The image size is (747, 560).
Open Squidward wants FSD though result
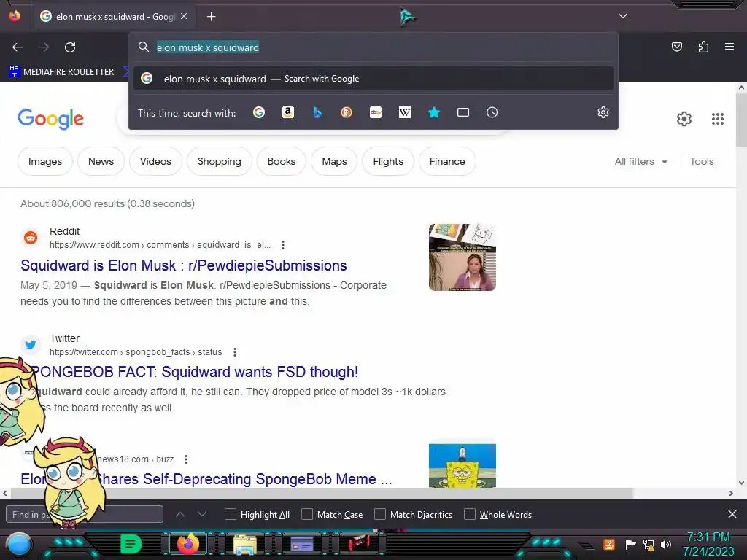pyautogui.click(x=196, y=372)
